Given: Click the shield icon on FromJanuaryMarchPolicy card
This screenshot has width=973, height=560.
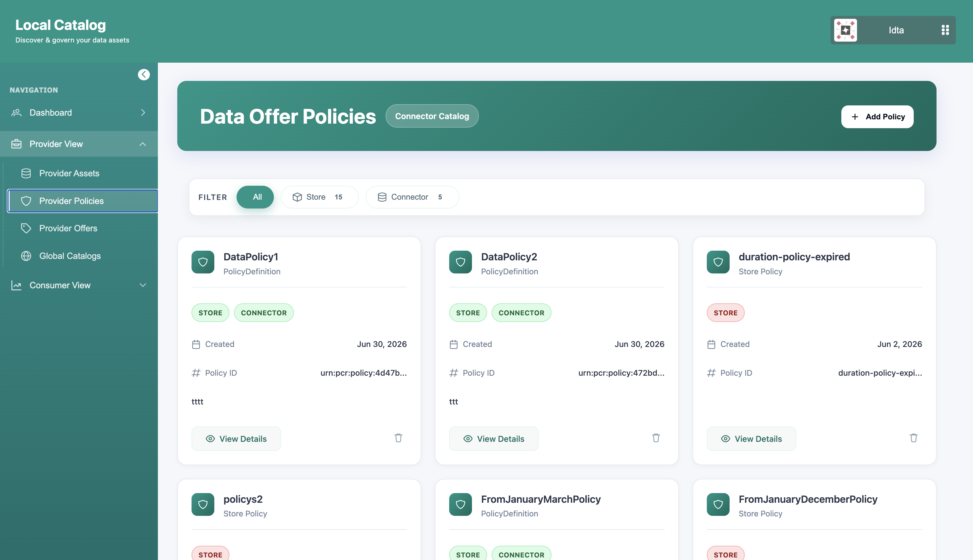Looking at the screenshot, I should [x=461, y=504].
